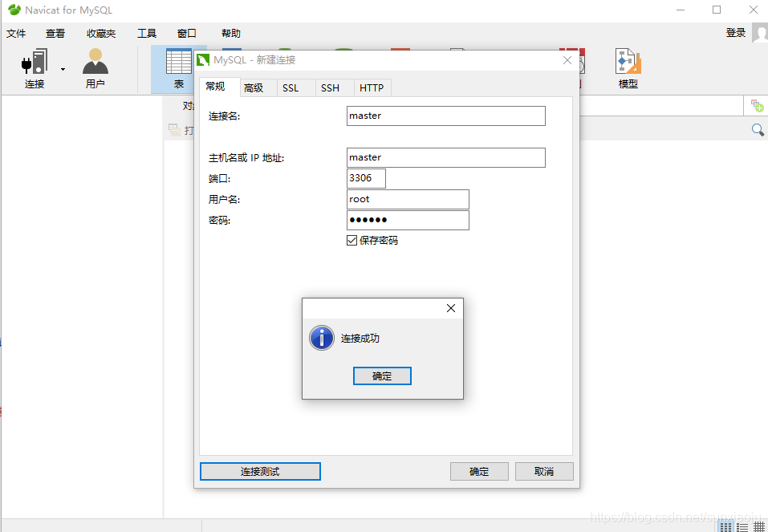Click the 用户名 label
This screenshot has width=768, height=532.
pyautogui.click(x=225, y=199)
